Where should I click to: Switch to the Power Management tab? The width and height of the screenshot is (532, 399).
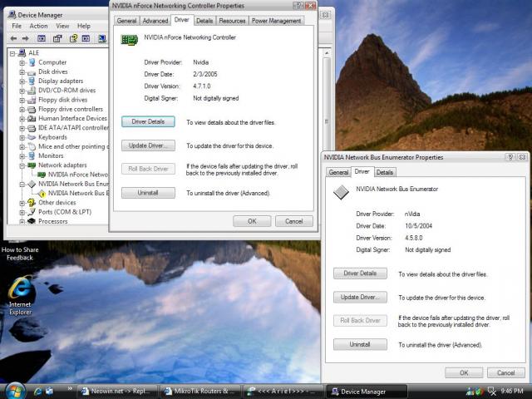(x=276, y=21)
